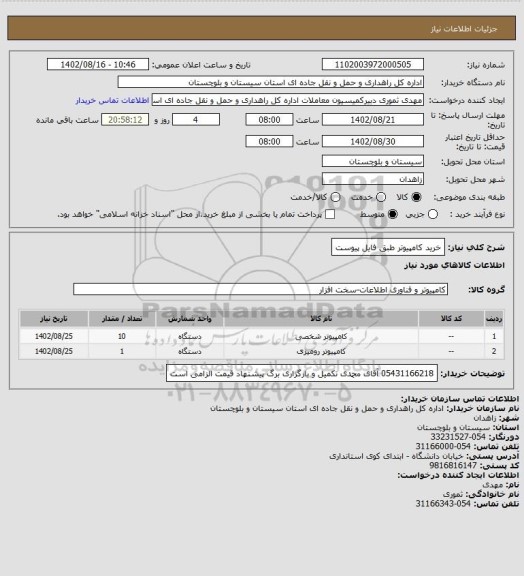Click the need number field 1102003972000505
Viewport: 524px width, 576px height.
373,64
